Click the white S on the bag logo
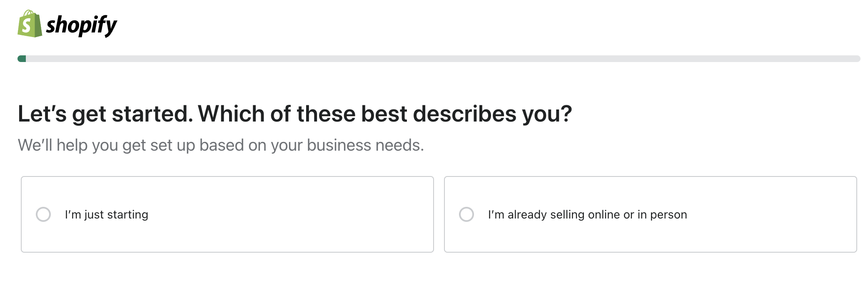 click(27, 26)
